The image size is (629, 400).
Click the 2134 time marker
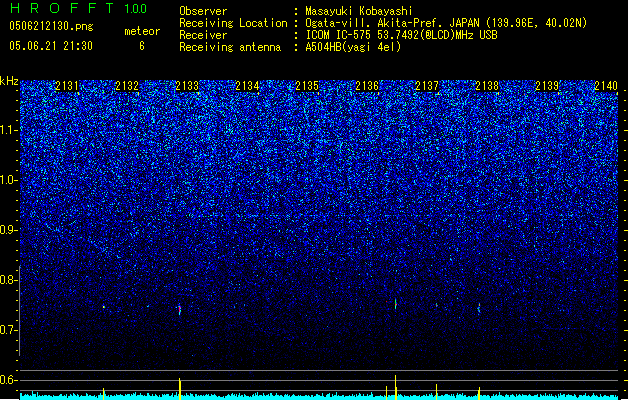[x=247, y=86]
